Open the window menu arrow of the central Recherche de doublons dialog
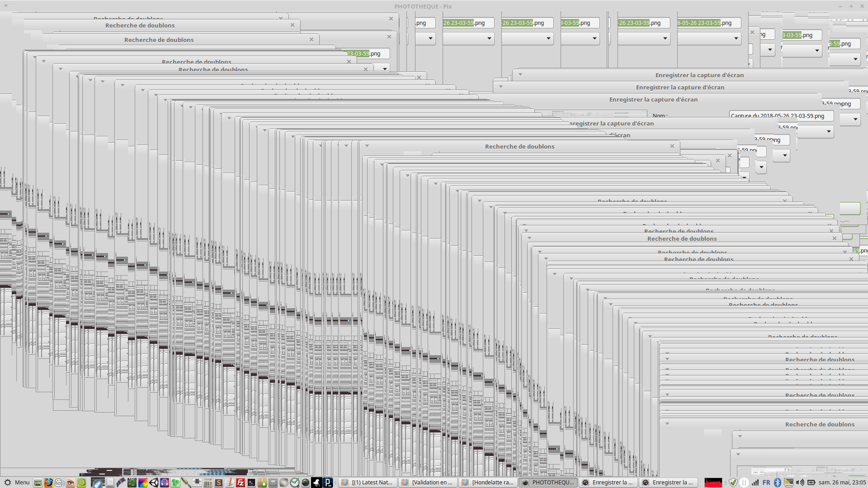The height and width of the screenshot is (488, 868). (367, 146)
